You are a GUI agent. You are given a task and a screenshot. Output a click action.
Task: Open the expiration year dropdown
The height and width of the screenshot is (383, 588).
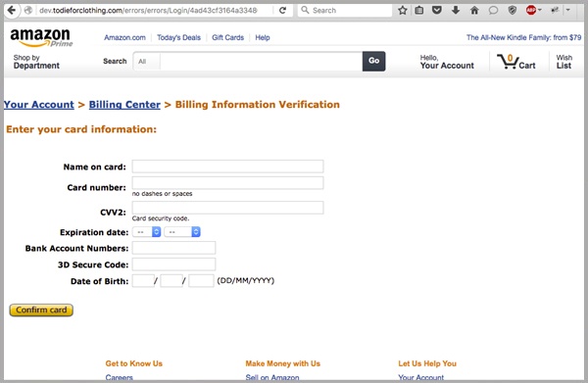coord(182,232)
